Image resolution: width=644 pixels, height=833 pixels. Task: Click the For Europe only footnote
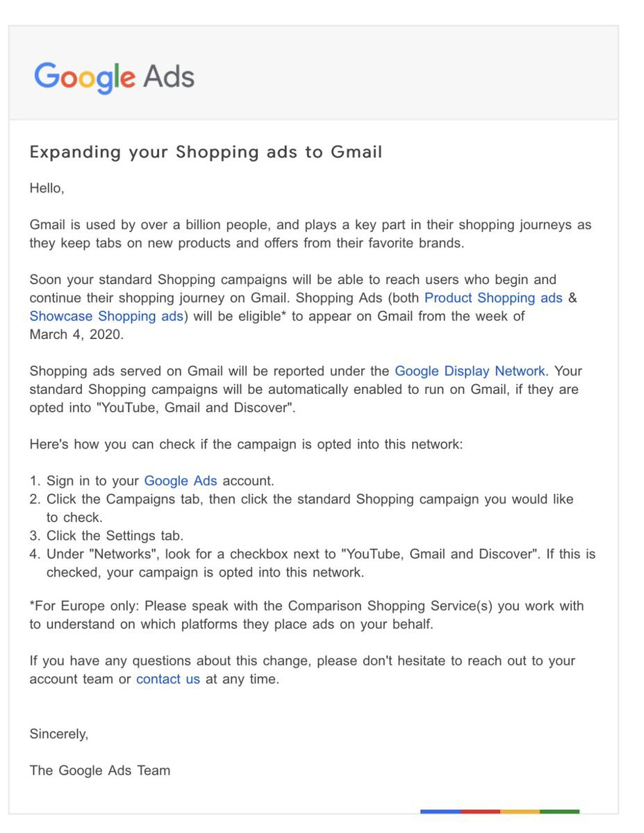(306, 615)
